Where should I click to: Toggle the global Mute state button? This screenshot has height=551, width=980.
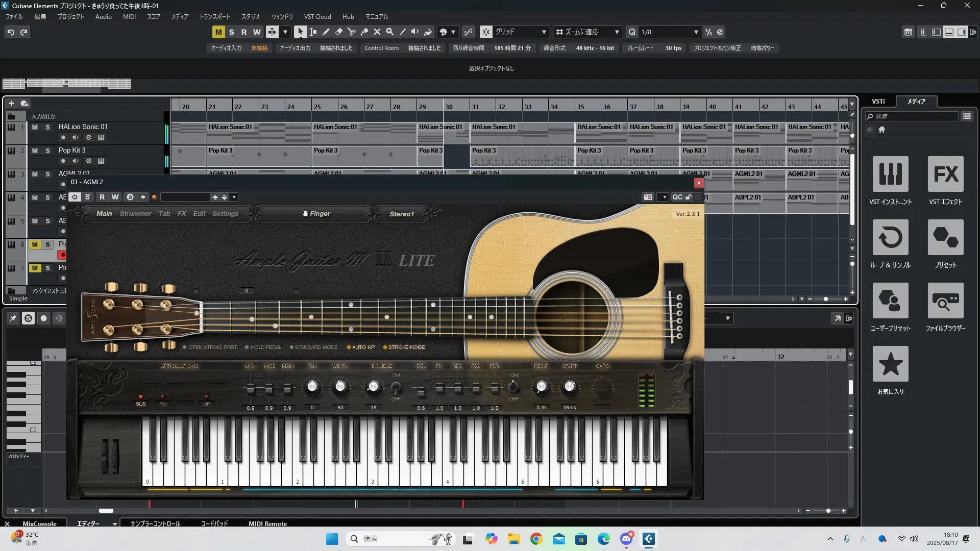[218, 32]
